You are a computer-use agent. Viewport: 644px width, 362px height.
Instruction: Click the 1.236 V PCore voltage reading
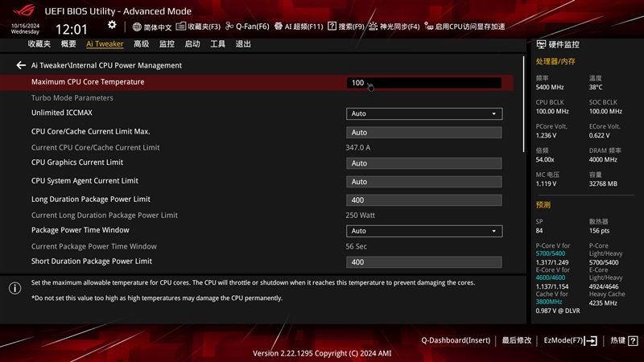[546, 135]
